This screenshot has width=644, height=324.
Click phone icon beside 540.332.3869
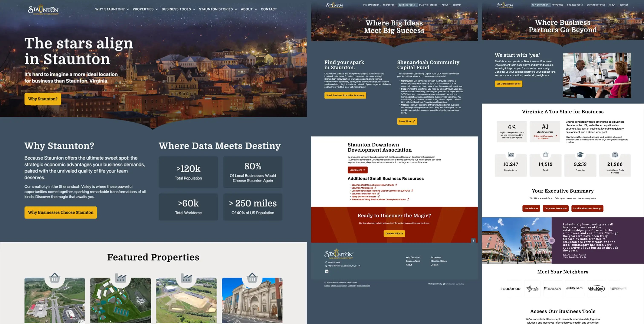pos(326,262)
